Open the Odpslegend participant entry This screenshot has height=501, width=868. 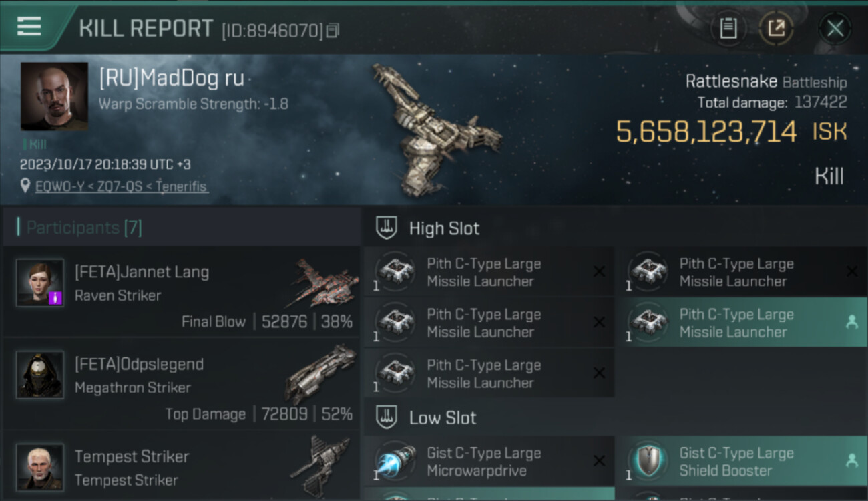point(181,383)
